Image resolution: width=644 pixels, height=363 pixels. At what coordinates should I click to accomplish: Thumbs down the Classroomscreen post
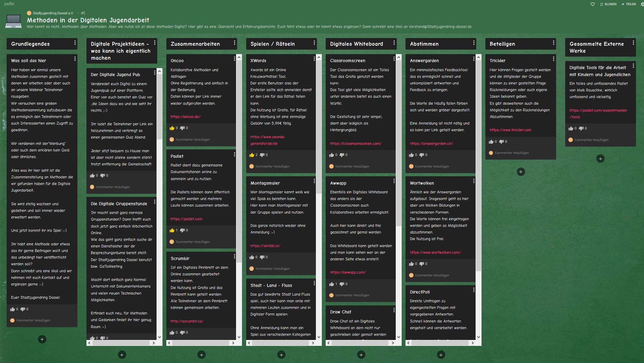pos(342,155)
